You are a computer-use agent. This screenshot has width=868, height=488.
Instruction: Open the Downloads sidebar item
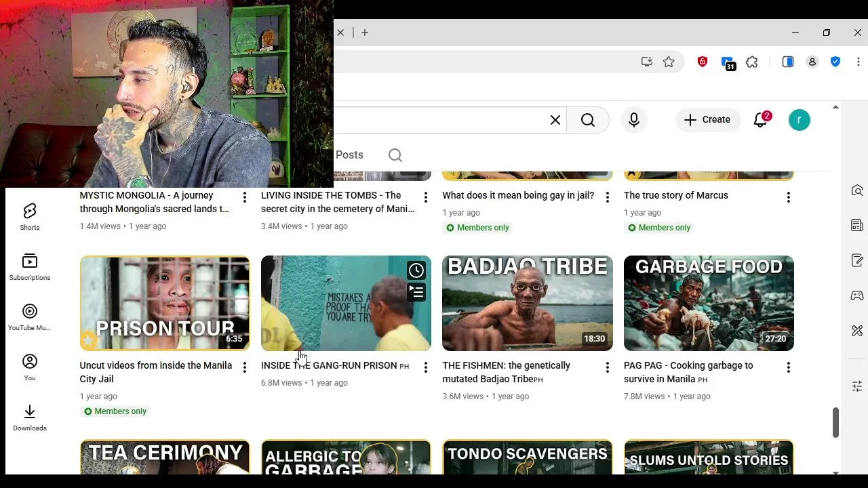30,418
